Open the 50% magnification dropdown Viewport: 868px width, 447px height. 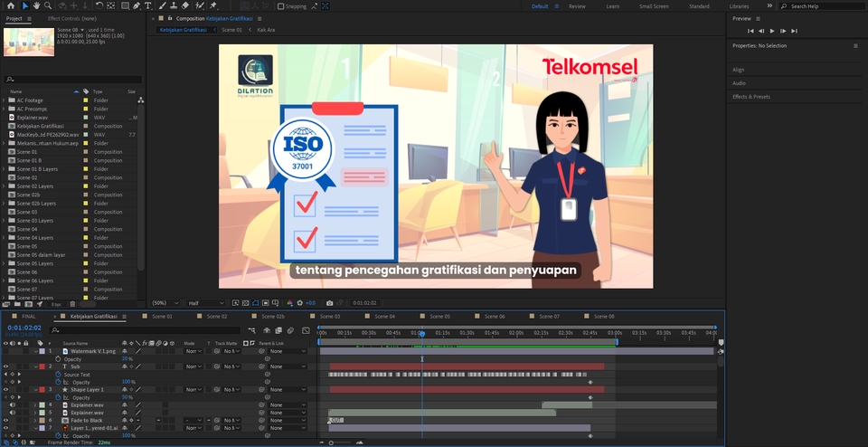pyautogui.click(x=164, y=302)
